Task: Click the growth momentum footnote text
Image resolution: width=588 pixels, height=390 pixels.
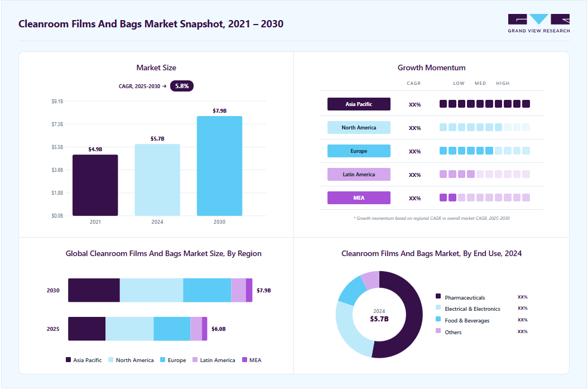Action: click(431, 218)
